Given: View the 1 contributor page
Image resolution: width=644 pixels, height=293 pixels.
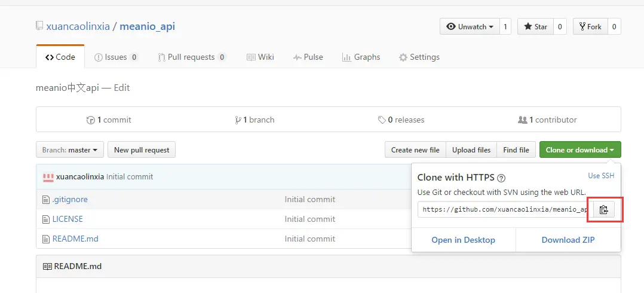Looking at the screenshot, I should 547,120.
